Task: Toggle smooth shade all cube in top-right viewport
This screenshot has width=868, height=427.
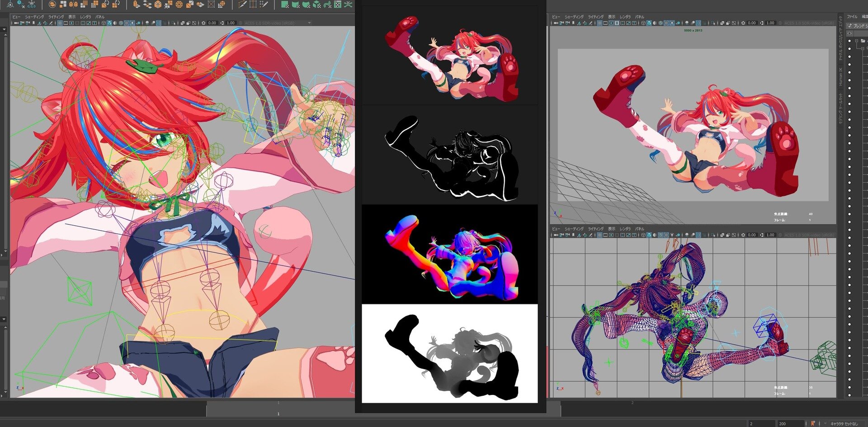Action: click(649, 23)
